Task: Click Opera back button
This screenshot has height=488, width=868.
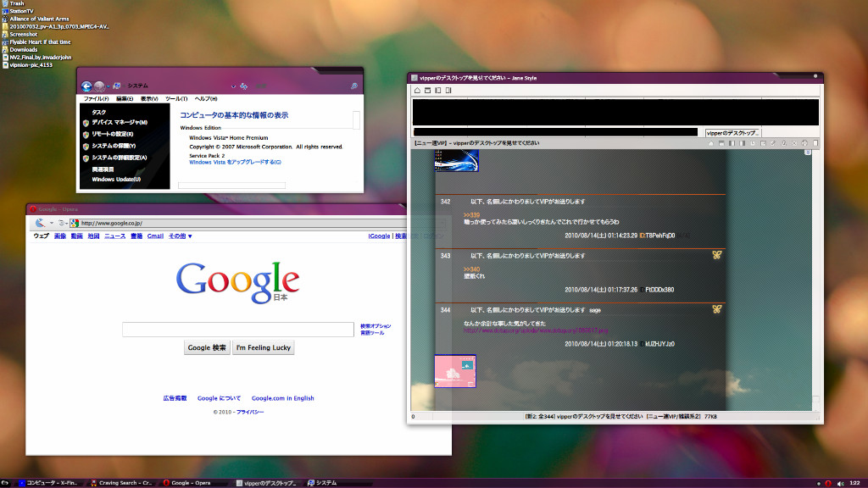Action: point(41,223)
